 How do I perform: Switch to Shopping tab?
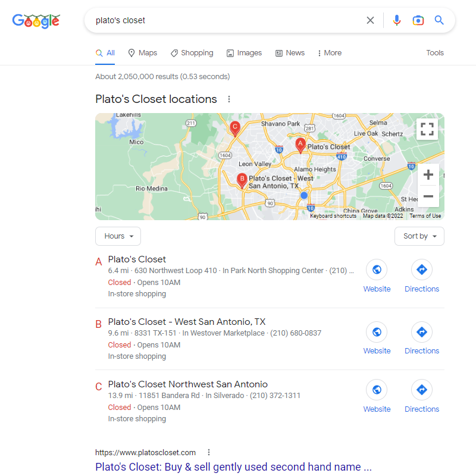[192, 53]
